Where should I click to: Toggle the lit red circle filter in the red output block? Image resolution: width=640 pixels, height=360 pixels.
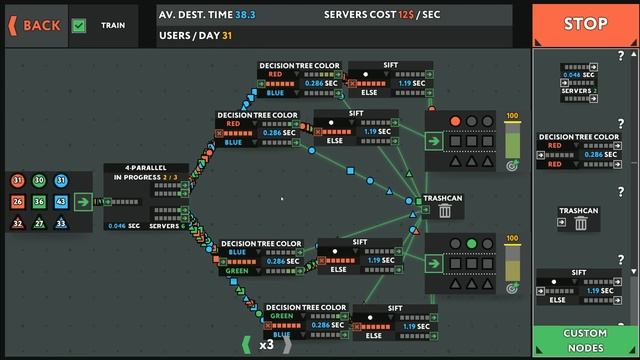[x=455, y=121]
